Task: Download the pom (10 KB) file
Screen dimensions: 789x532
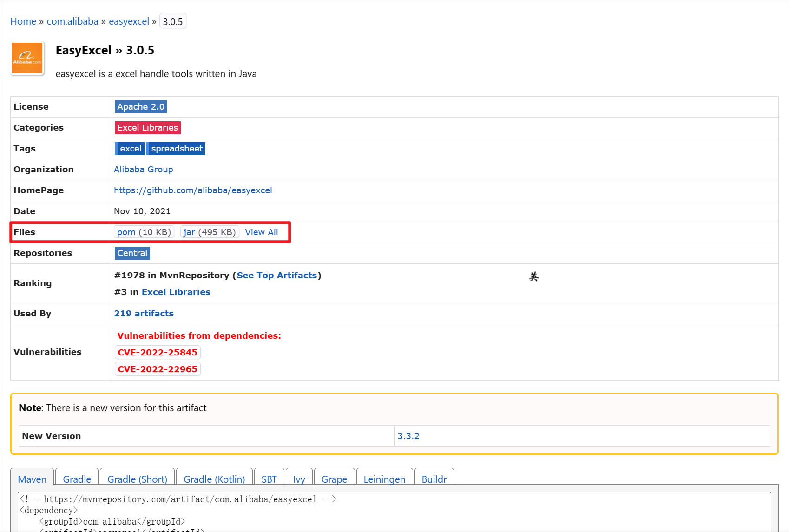Action: [144, 232]
